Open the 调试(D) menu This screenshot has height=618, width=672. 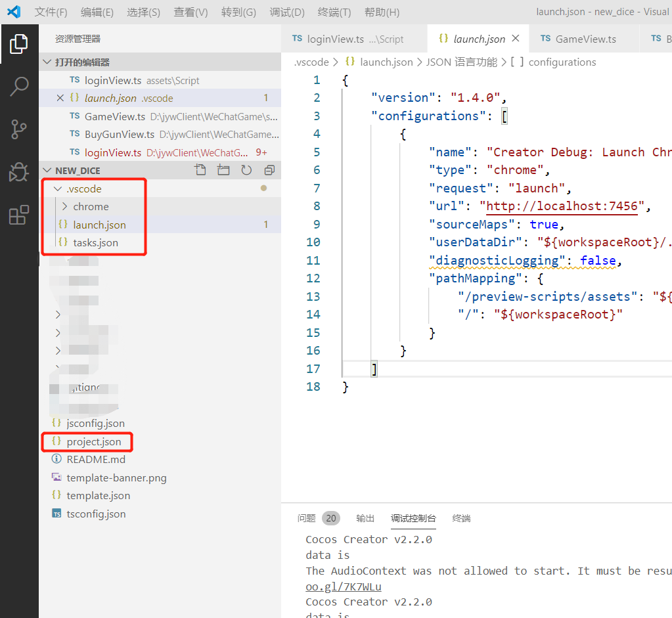[286, 11]
